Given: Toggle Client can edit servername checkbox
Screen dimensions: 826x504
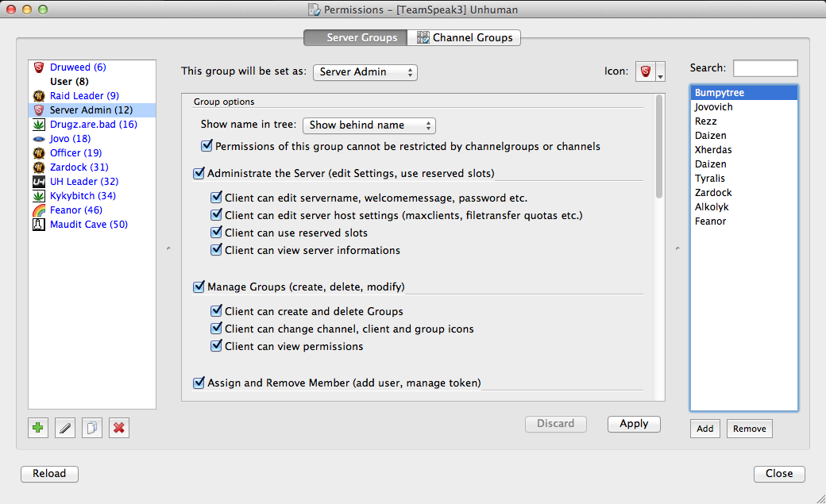Looking at the screenshot, I should point(216,198).
